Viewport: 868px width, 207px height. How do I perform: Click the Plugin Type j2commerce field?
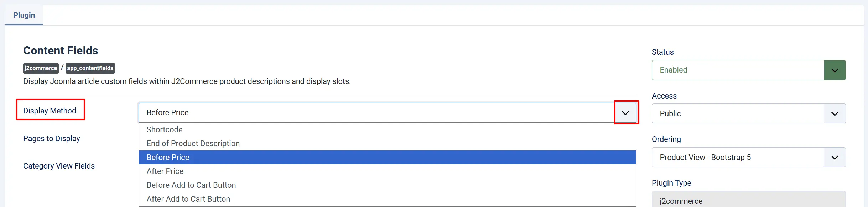(749, 199)
